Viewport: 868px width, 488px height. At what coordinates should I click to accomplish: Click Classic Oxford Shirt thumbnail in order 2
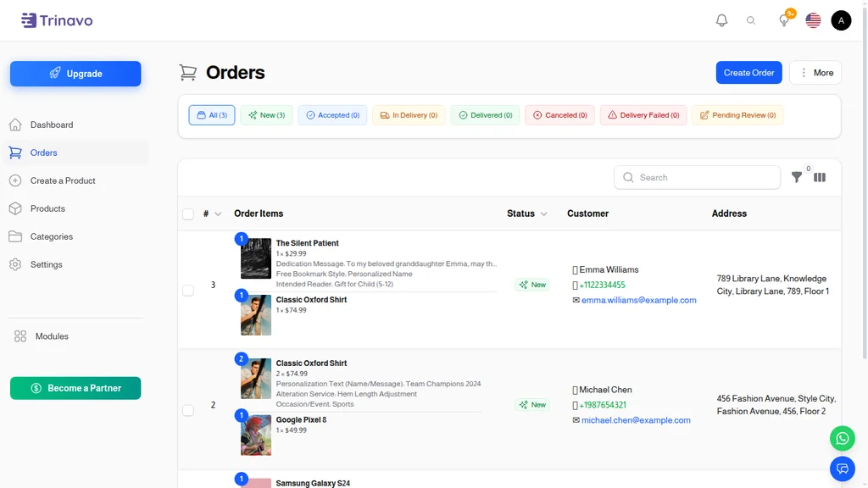(x=256, y=379)
